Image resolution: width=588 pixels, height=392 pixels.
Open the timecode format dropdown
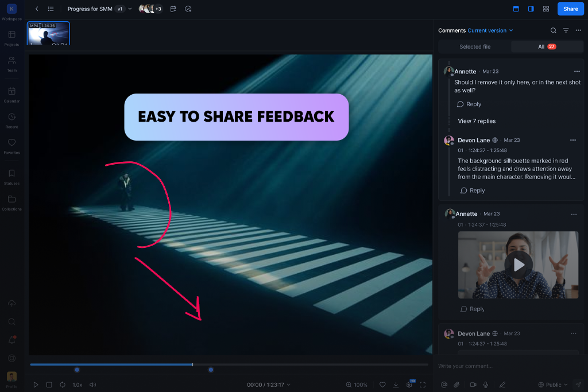pyautogui.click(x=288, y=385)
